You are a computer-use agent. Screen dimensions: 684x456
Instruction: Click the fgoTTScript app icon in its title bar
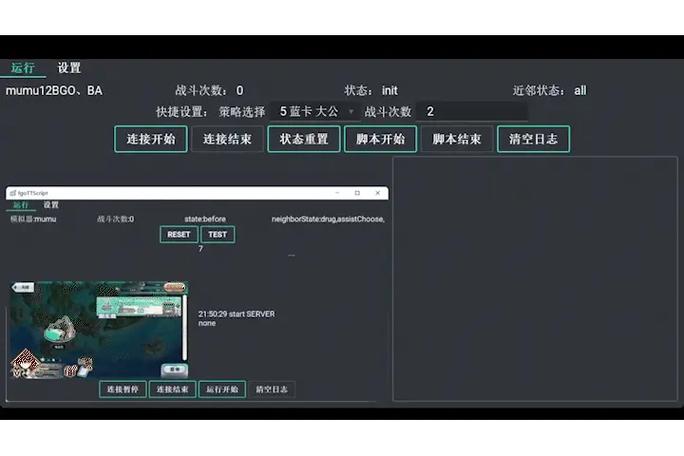pos(13,193)
